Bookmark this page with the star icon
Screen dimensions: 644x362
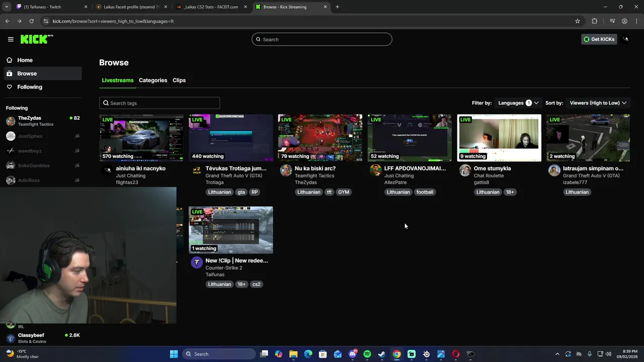pyautogui.click(x=578, y=21)
